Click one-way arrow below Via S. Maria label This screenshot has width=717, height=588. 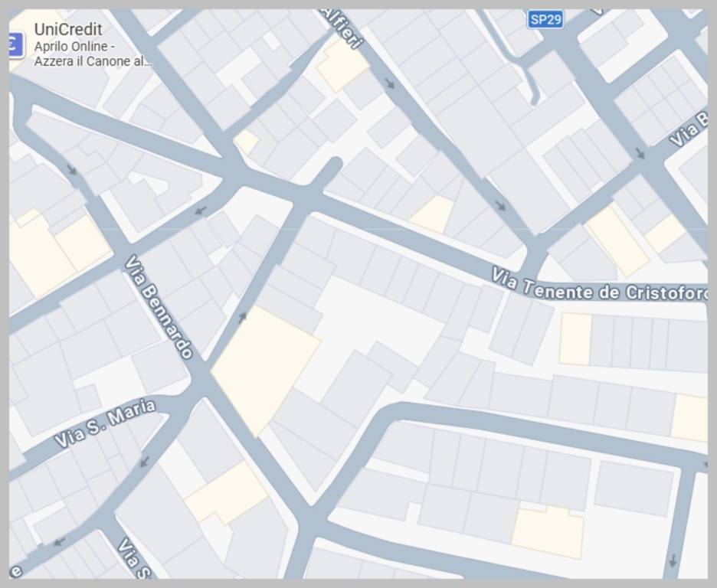[144, 462]
